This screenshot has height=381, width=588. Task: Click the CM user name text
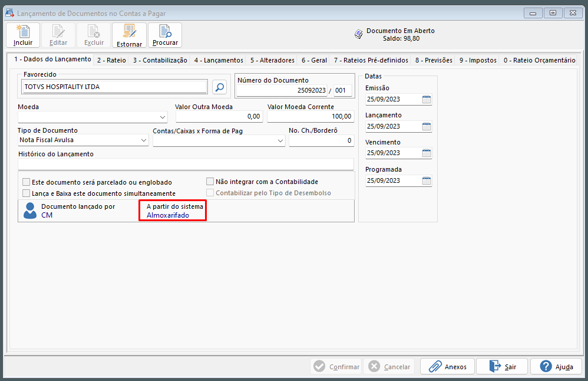tap(47, 215)
